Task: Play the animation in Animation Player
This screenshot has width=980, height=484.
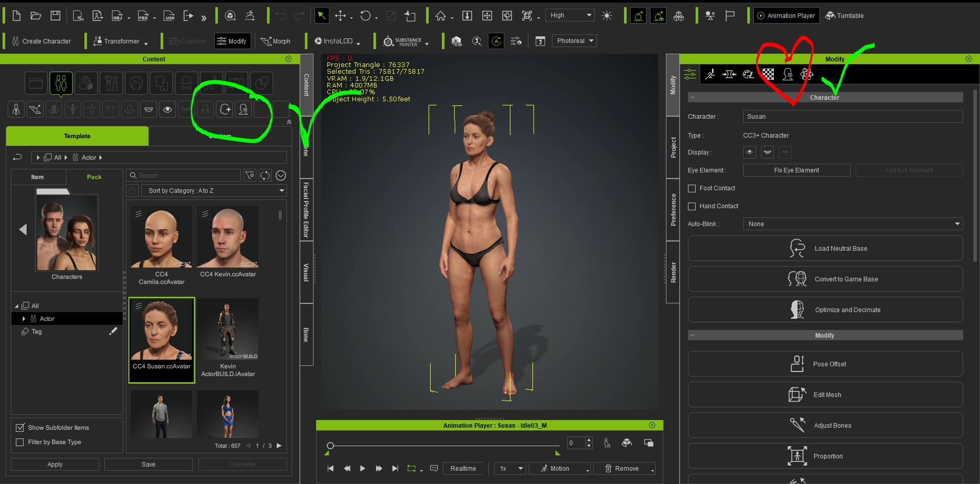Action: point(363,469)
